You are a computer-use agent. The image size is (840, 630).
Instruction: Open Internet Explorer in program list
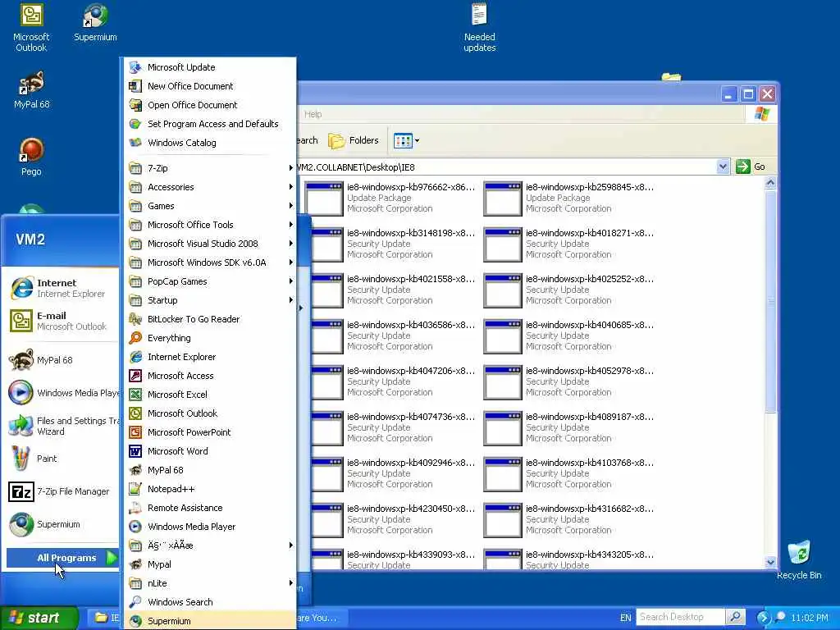point(210,357)
